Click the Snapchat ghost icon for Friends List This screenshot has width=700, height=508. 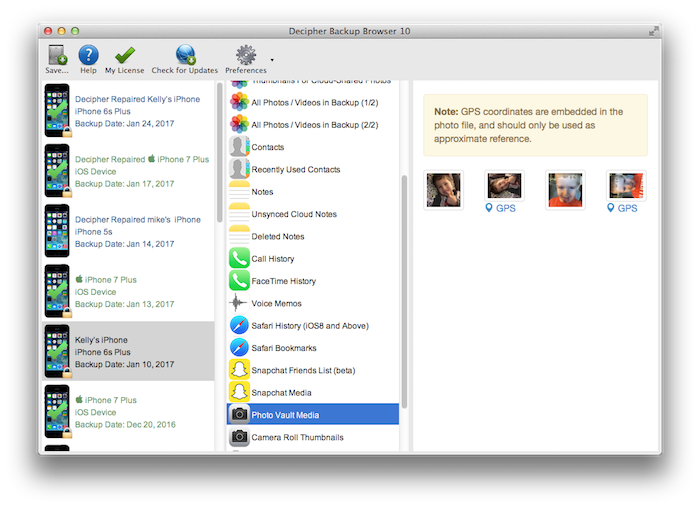239,370
